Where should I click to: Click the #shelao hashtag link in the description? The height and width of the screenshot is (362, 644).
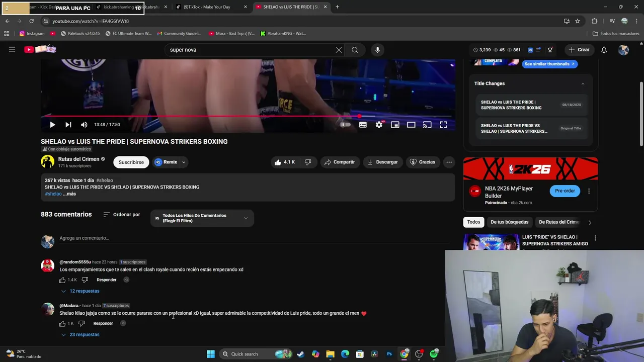53,194
